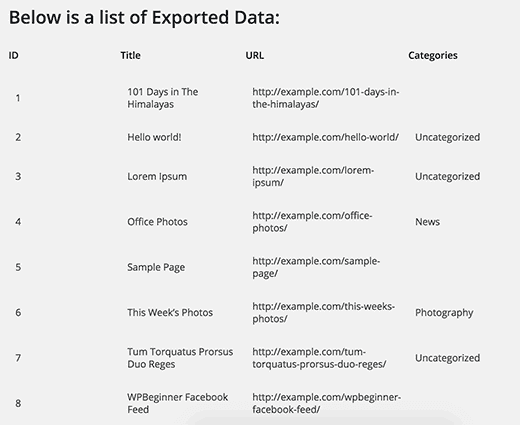
Task: Click the Below is a list heading
Action: pyautogui.click(x=144, y=17)
